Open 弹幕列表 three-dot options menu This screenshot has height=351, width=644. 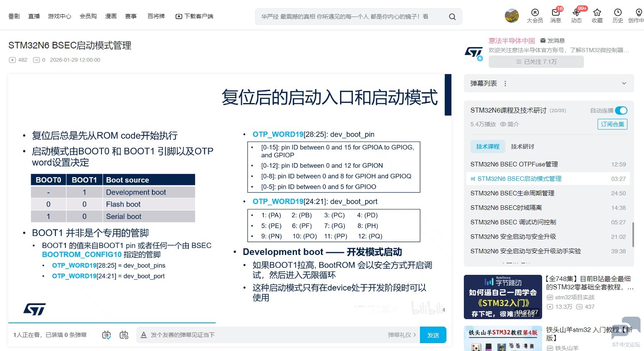click(x=505, y=84)
